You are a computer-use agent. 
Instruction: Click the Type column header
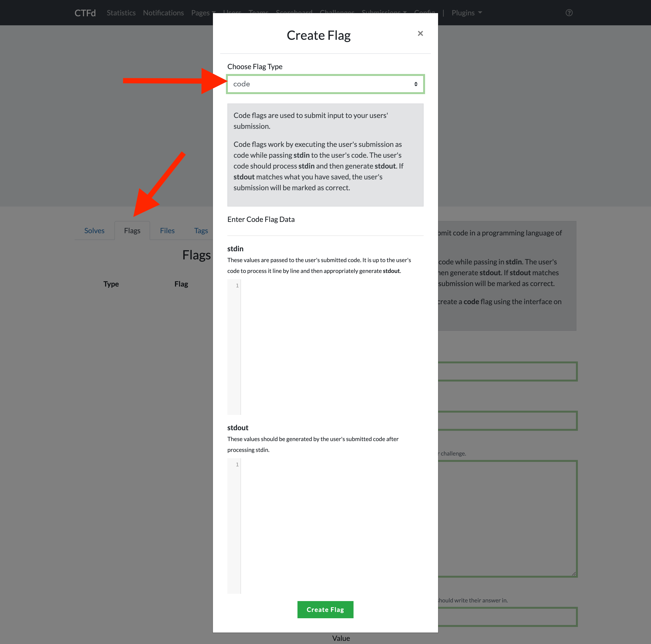click(111, 284)
